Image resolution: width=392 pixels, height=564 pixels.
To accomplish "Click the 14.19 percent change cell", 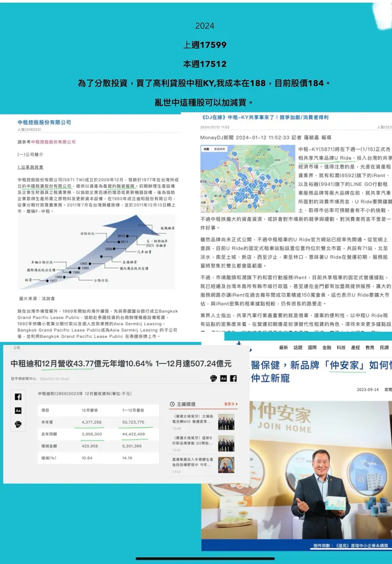I will point(127,458).
